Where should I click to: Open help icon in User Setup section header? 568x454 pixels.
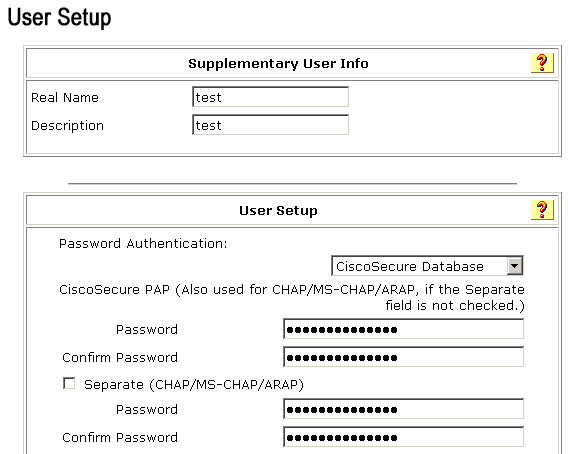[x=542, y=210]
